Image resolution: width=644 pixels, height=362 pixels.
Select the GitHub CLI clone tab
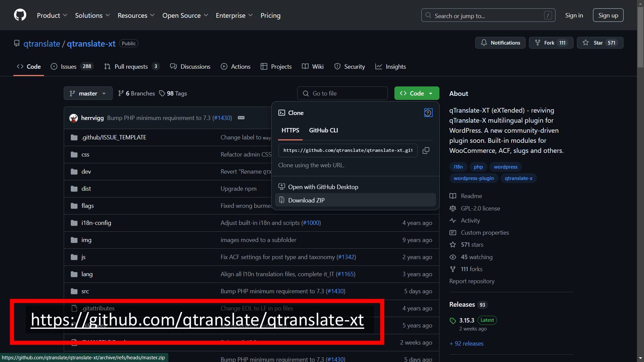323,130
